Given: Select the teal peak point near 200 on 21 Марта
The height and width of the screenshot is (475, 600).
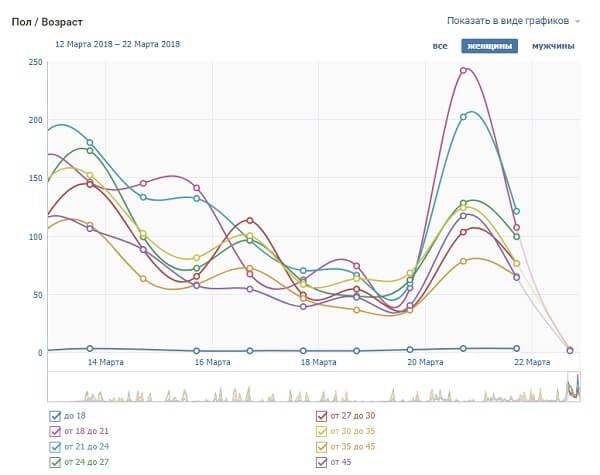Looking at the screenshot, I should click(464, 117).
